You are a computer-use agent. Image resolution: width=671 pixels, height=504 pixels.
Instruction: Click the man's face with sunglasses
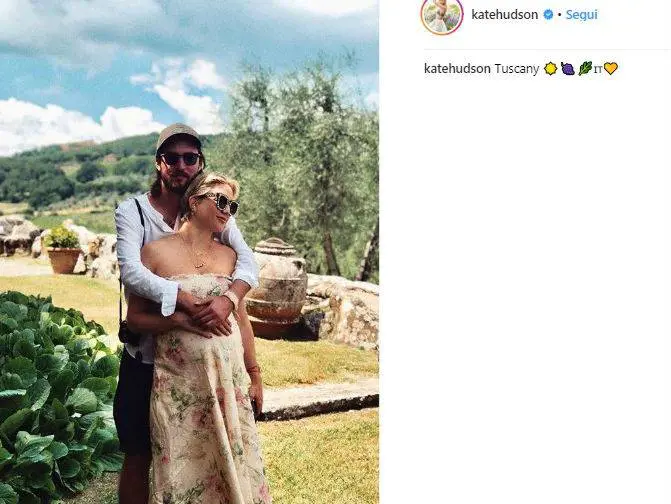pyautogui.click(x=181, y=165)
